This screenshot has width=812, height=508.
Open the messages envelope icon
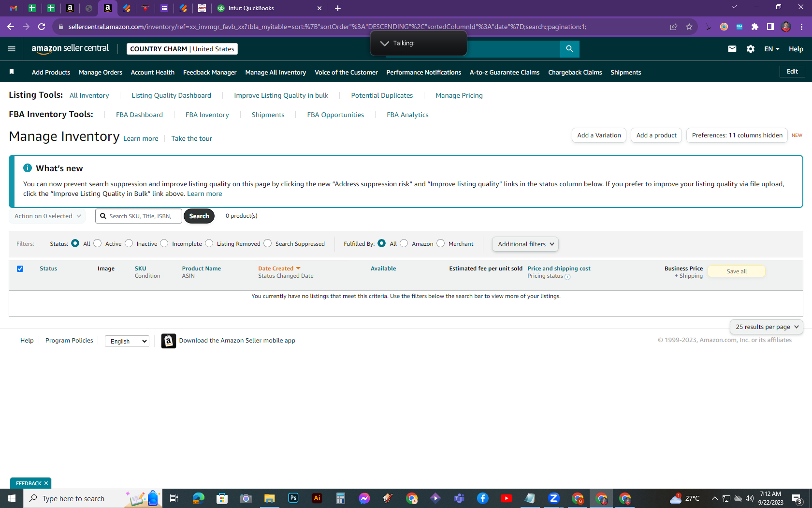732,49
